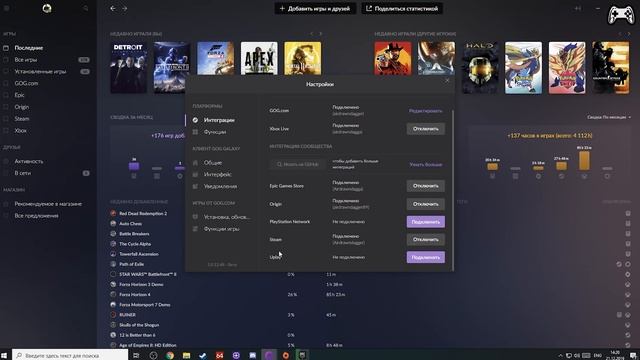Click Отключить for Origin
Screen dimensions: 640x360
pos(426,204)
